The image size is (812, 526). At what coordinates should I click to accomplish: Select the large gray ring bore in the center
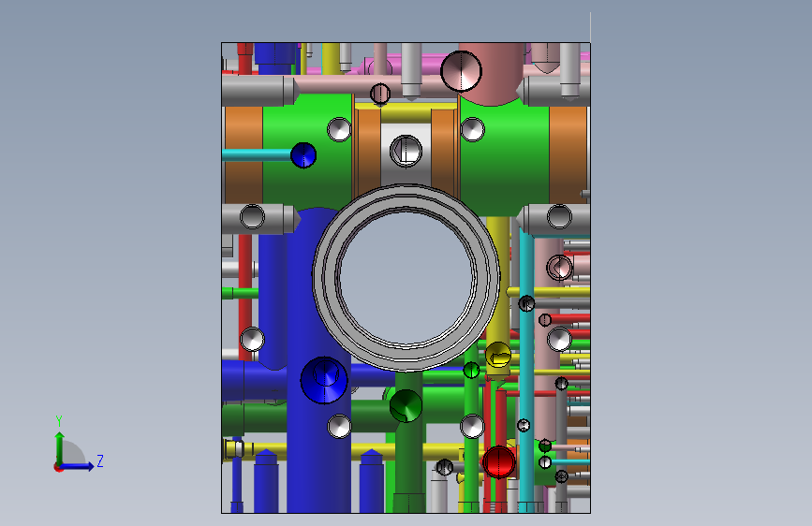pyautogui.click(x=406, y=277)
